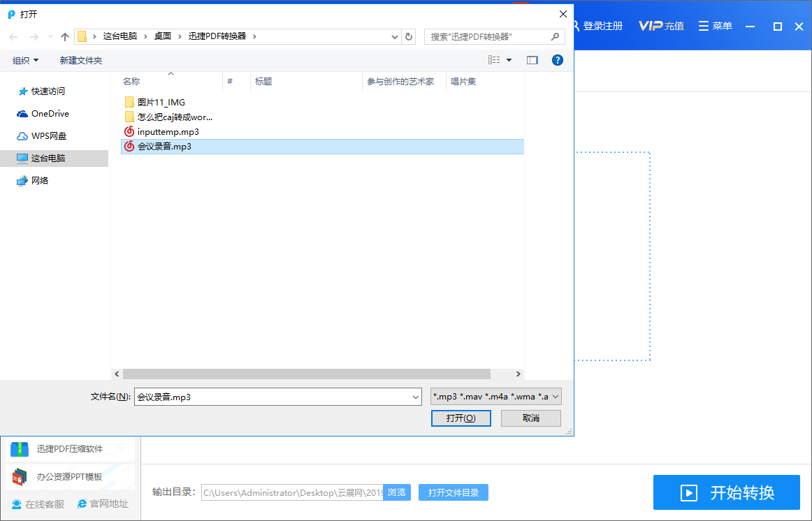Select 这台电脑 in the navigation pane
The height and width of the screenshot is (521, 812).
tap(54, 159)
